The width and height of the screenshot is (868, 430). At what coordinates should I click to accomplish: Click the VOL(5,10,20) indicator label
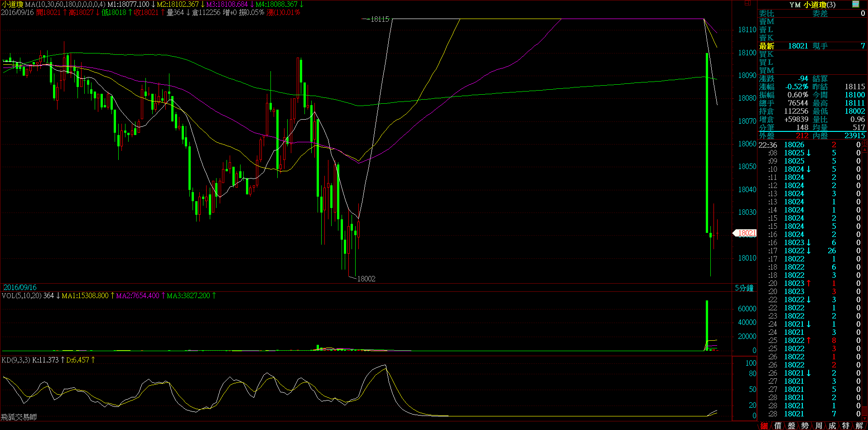[x=22, y=295]
